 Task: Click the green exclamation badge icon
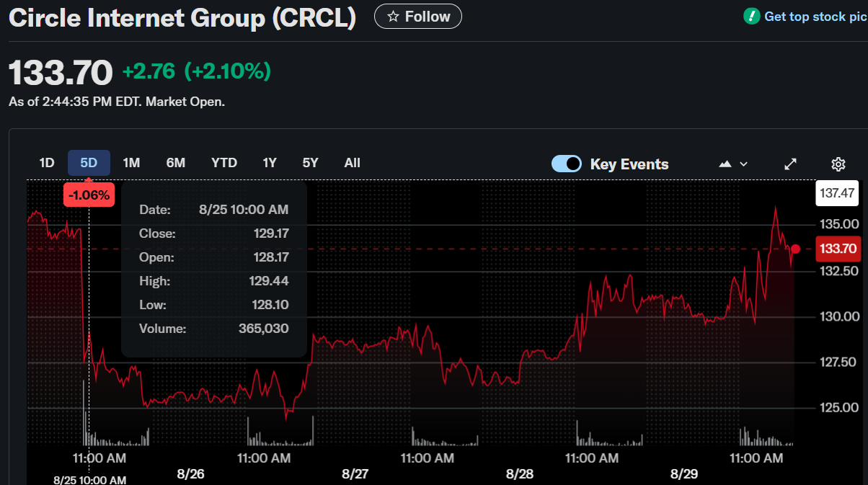[x=751, y=16]
